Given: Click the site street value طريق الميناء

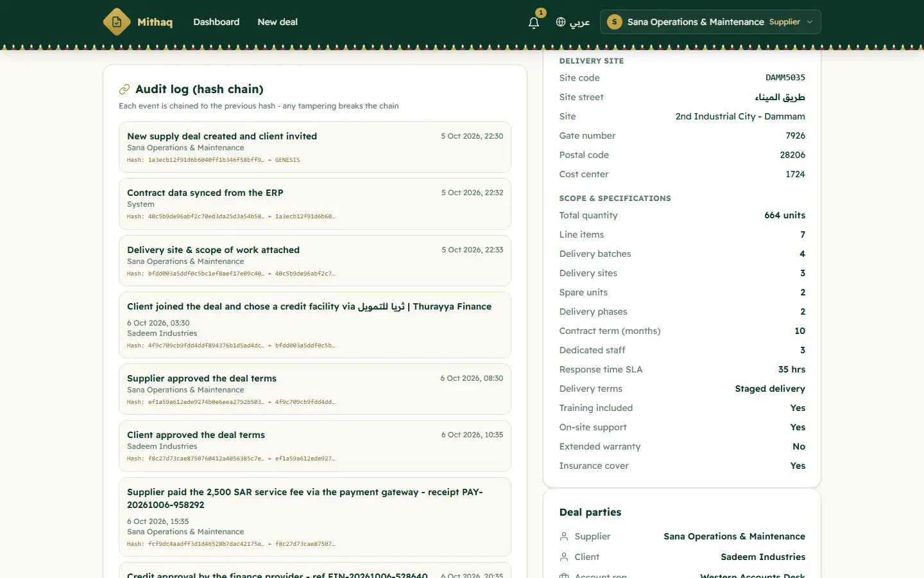Looking at the screenshot, I should pos(780,97).
